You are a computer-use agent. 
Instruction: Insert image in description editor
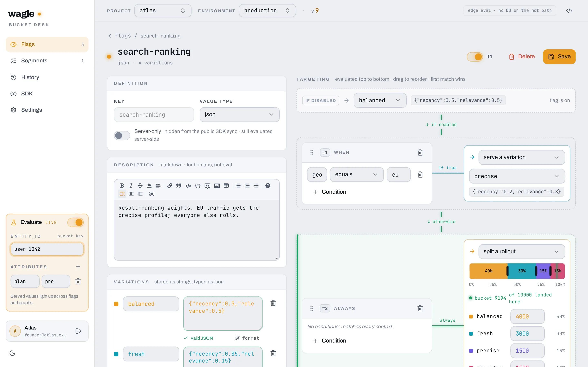[x=217, y=186]
